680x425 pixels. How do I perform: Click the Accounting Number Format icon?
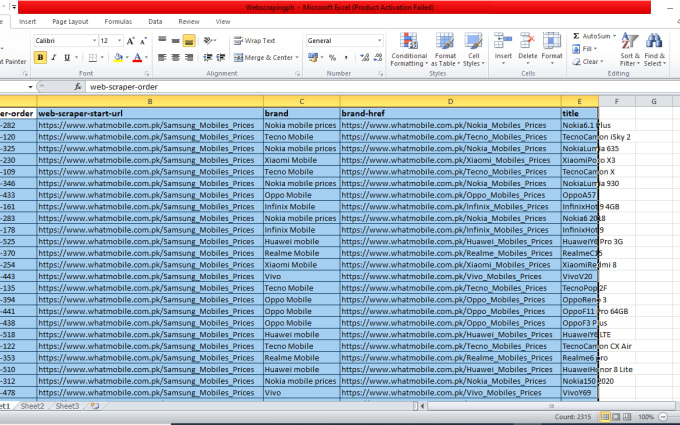click(x=312, y=57)
